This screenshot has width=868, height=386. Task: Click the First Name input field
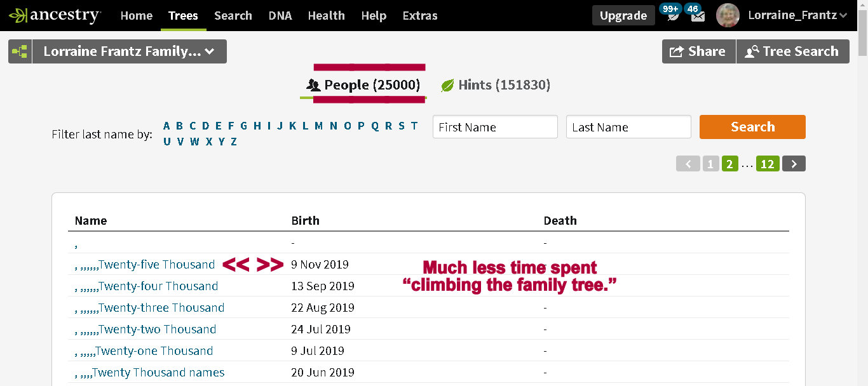495,127
